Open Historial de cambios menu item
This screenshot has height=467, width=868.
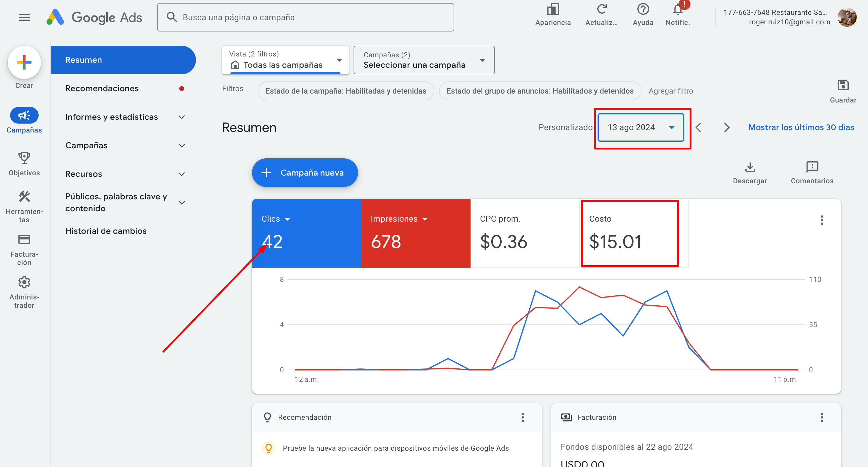point(106,231)
